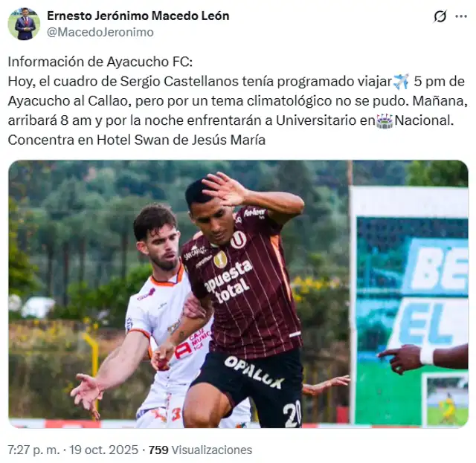Click the 19 oct. 2025 date

tap(104, 450)
